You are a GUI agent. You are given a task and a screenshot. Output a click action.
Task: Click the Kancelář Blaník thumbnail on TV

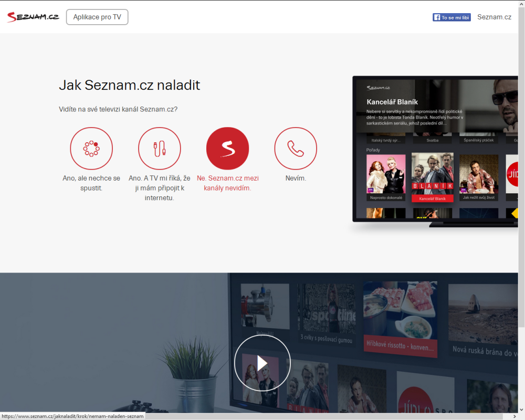432,177
